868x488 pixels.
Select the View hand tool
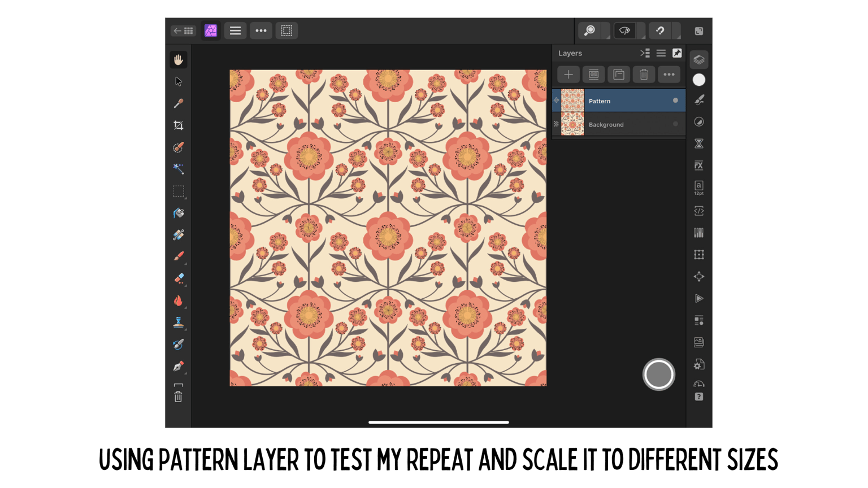tap(179, 59)
